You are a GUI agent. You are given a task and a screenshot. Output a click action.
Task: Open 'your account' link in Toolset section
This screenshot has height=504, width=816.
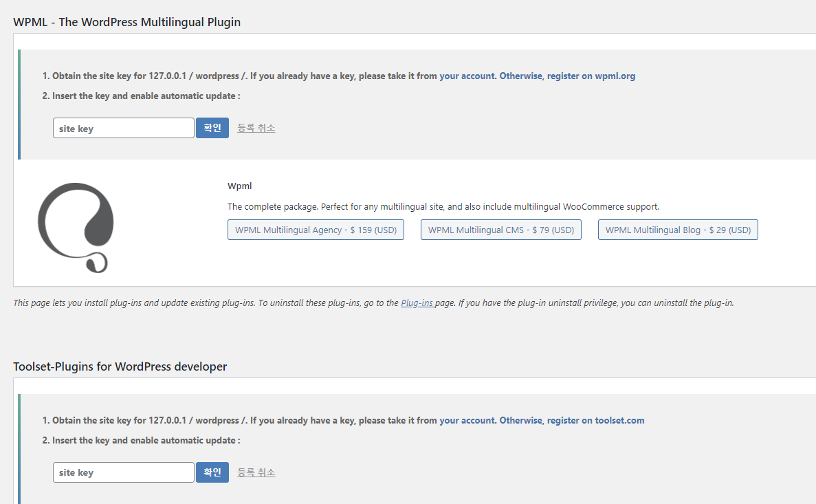pyautogui.click(x=467, y=420)
